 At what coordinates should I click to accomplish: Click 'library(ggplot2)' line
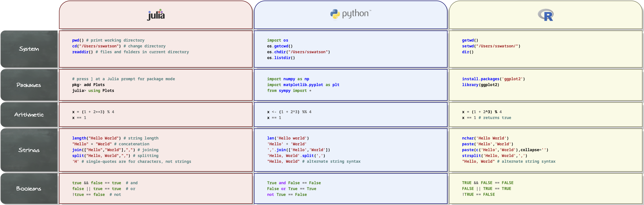pos(480,85)
